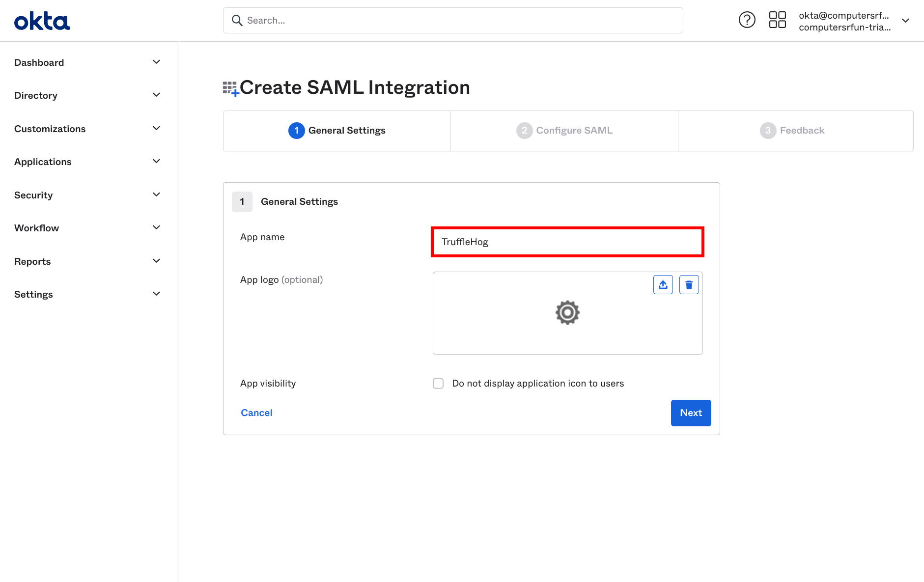Screen dimensions: 924x582
Task: Open the help question mark icon
Action: [x=747, y=20]
